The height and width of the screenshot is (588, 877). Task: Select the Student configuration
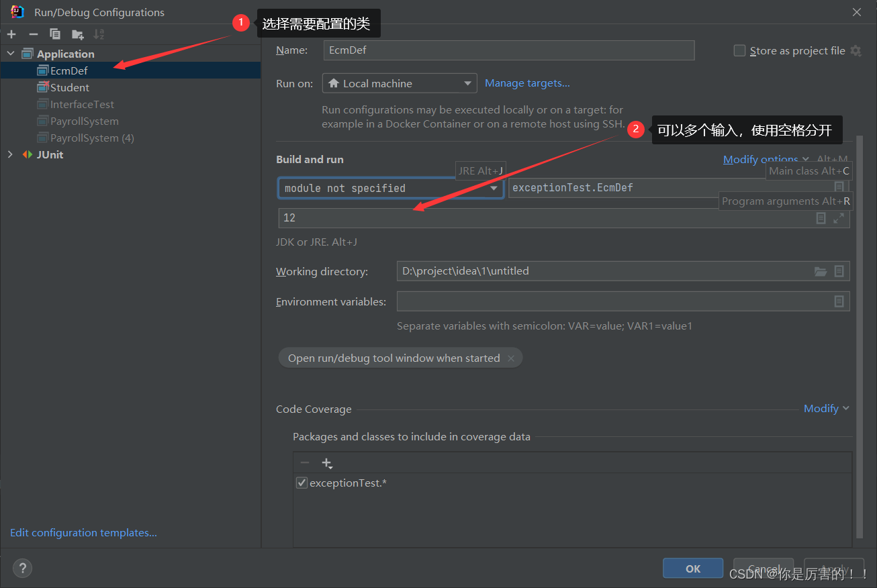pos(69,87)
